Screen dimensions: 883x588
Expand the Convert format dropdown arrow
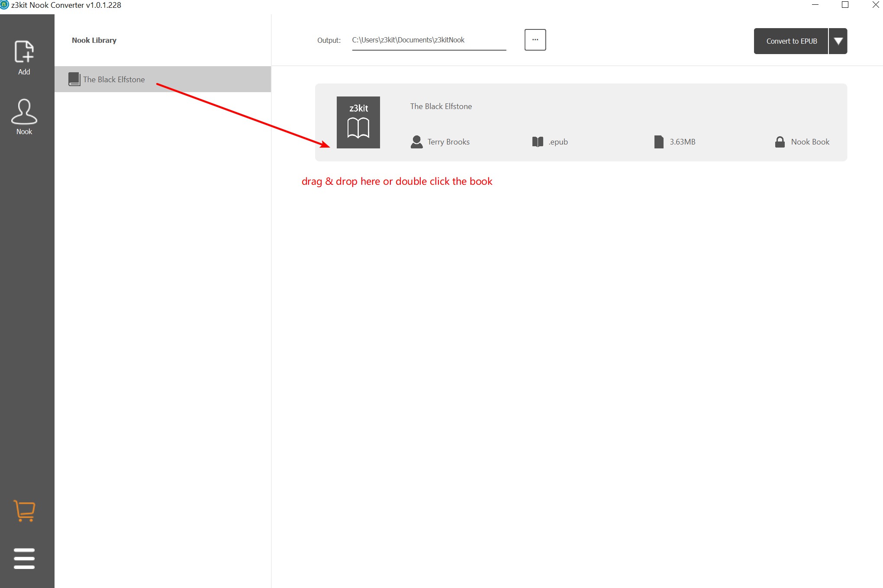coord(838,41)
